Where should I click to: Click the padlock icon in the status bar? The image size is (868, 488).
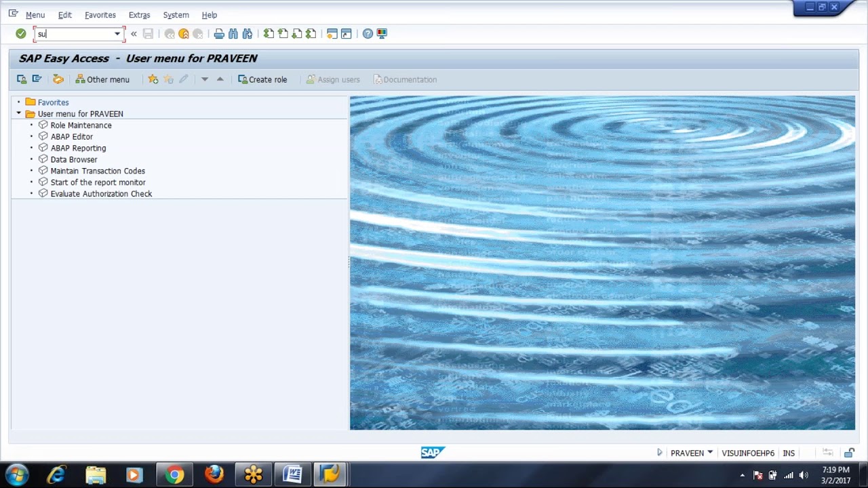tap(849, 453)
